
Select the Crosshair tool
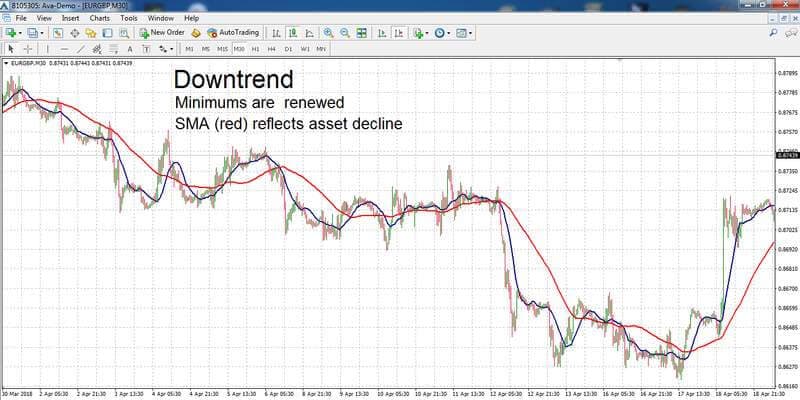click(x=28, y=49)
